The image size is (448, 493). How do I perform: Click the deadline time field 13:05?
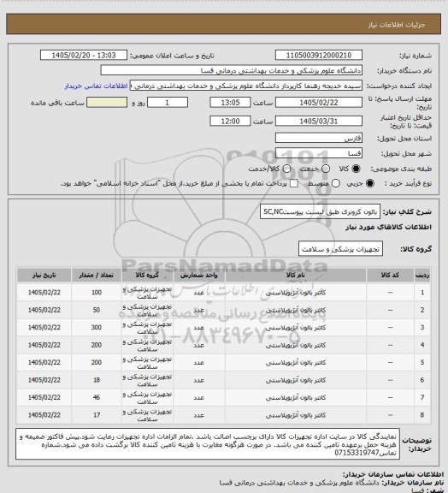230,103
